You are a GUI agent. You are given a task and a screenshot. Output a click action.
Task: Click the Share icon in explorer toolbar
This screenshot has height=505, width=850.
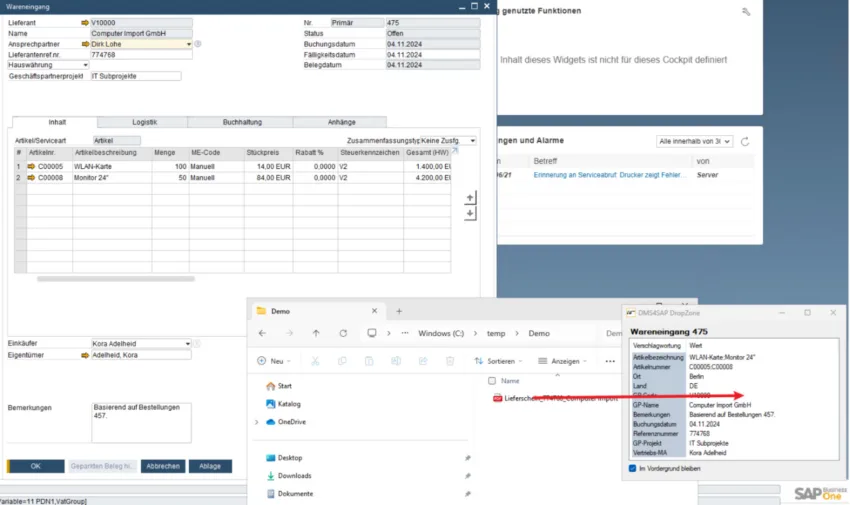tap(423, 361)
